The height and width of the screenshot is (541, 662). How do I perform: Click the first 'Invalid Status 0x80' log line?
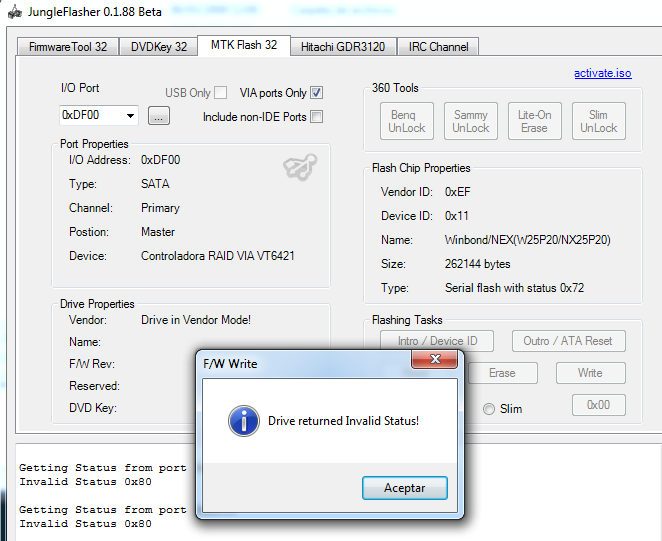pyautogui.click(x=85, y=481)
